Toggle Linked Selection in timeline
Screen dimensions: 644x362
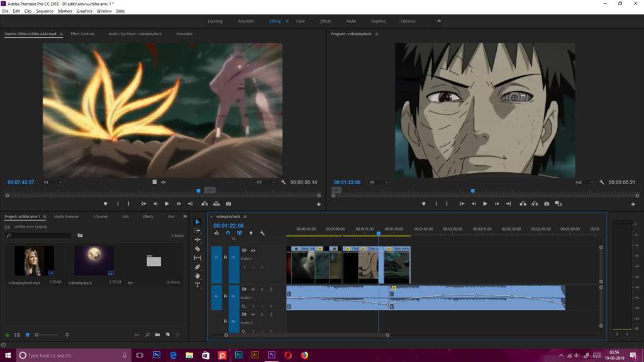pyautogui.click(x=240, y=233)
